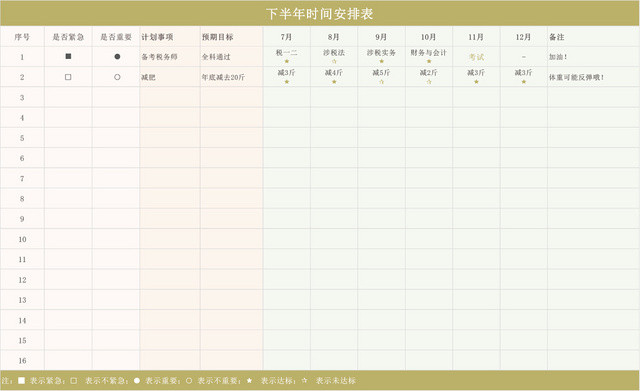640x391 pixels.
Task: Click the 是否紧急 column header
Action: tap(68, 37)
